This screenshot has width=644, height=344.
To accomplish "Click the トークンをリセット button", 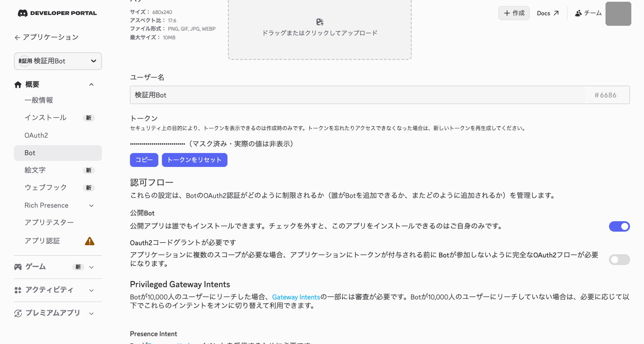I will [195, 160].
